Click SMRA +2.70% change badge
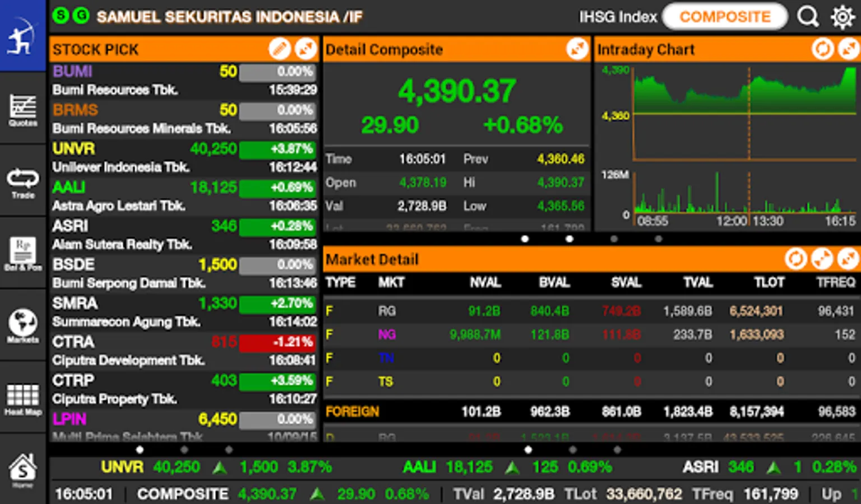This screenshot has width=861, height=504. [x=277, y=304]
